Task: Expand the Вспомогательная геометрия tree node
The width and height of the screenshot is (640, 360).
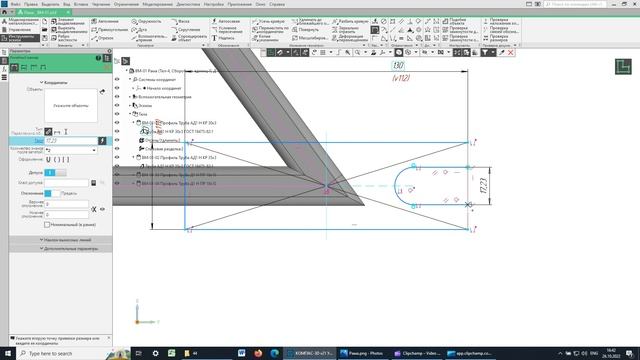Action: click(x=130, y=97)
